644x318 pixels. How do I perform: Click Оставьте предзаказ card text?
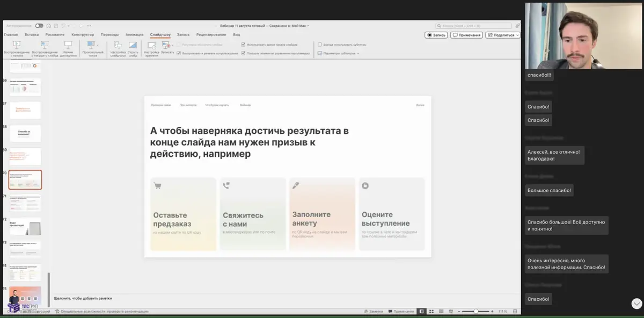(x=172, y=219)
